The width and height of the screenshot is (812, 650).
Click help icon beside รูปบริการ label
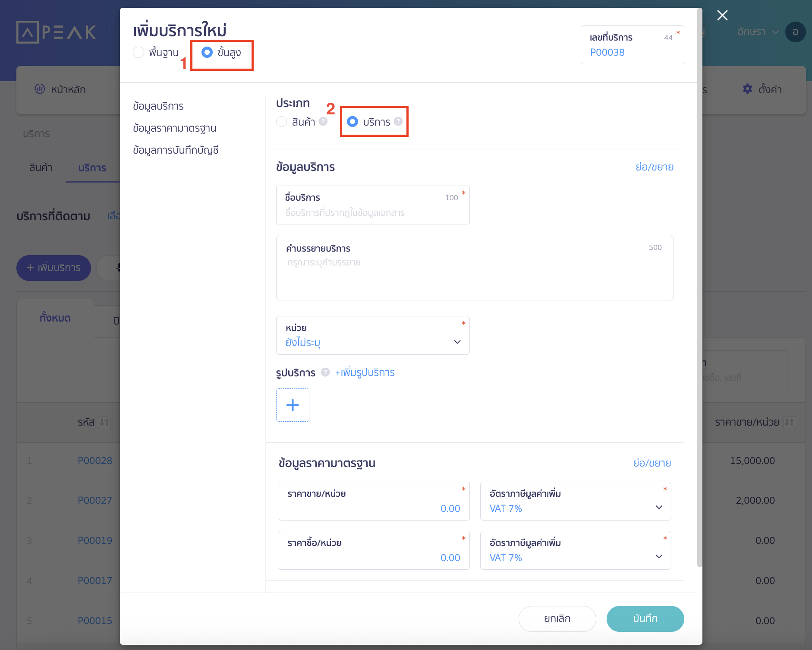325,372
